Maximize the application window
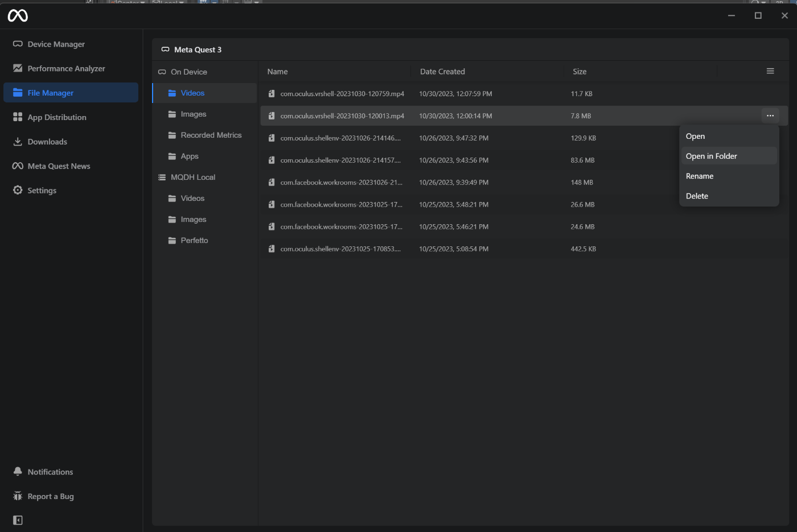The height and width of the screenshot is (532, 797). pyautogui.click(x=758, y=16)
